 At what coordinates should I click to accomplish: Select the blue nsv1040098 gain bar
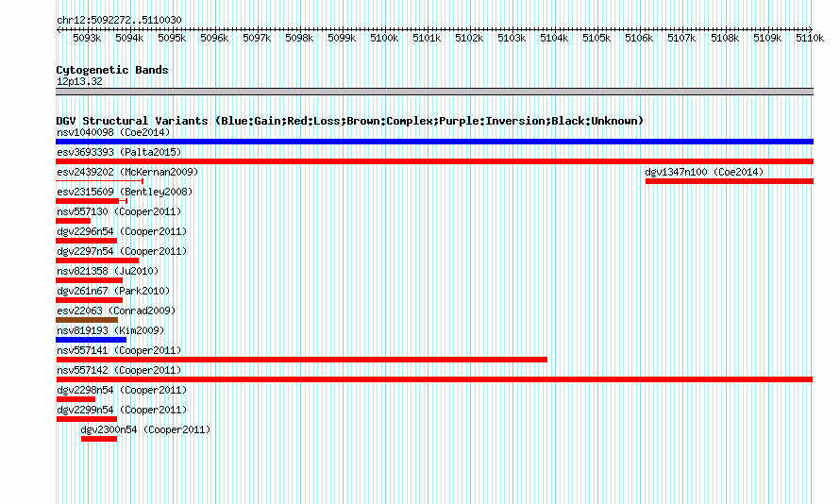[x=434, y=142]
